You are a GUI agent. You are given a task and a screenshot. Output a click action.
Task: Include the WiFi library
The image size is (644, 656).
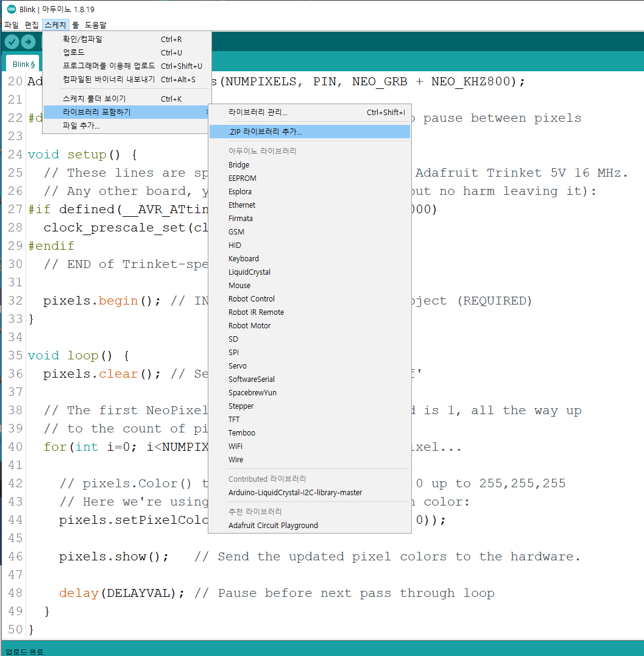(x=310, y=446)
